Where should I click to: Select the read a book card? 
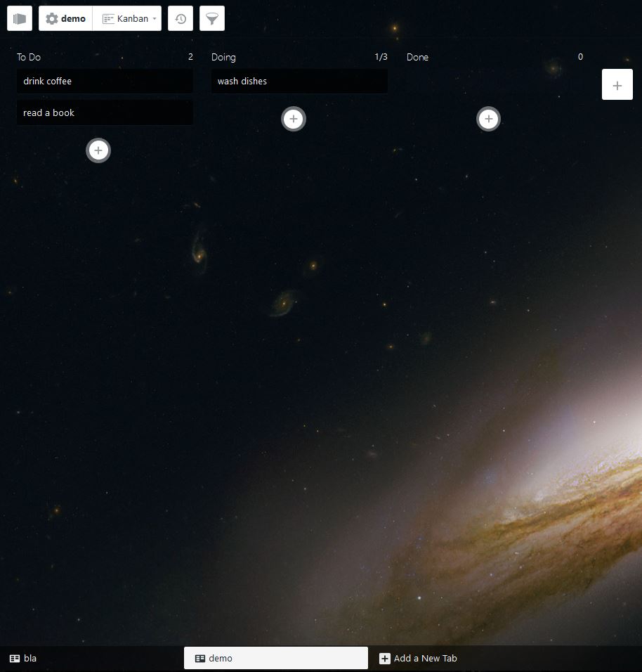tap(104, 112)
